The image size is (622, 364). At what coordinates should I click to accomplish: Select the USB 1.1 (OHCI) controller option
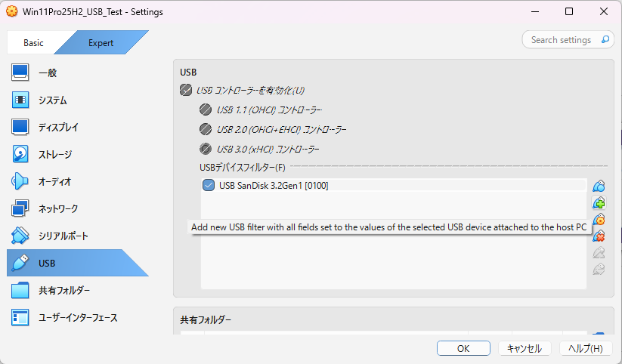[206, 110]
